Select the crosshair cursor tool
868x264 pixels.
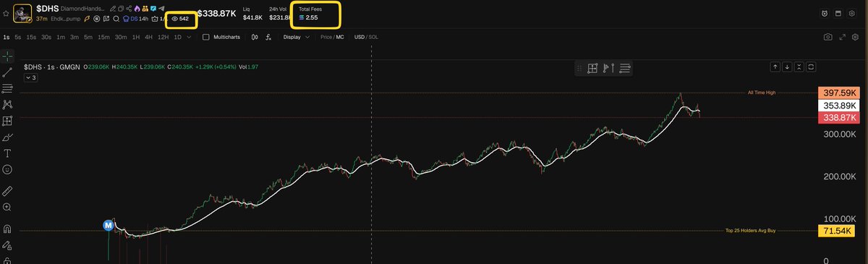pyautogui.click(x=7, y=56)
